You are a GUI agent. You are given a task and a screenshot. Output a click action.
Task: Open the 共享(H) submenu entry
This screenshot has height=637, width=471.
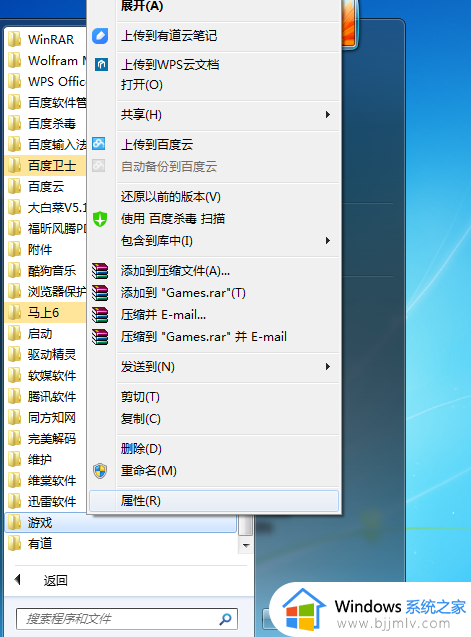214,115
